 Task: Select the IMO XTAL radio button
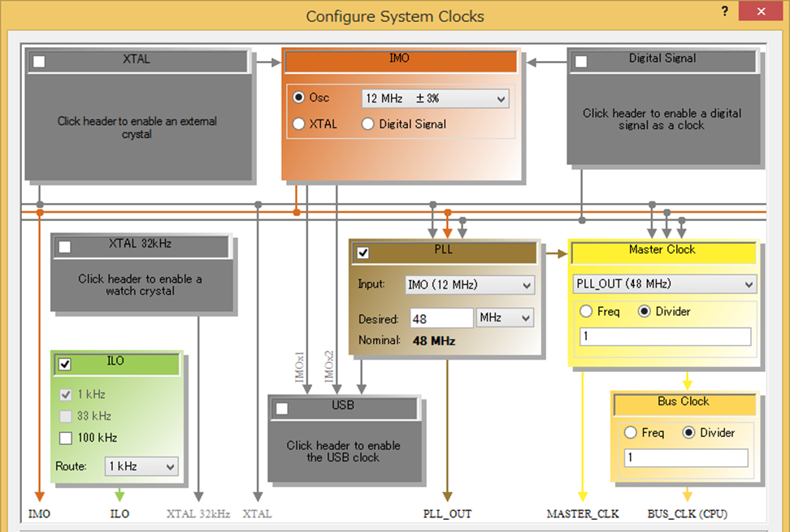(299, 123)
